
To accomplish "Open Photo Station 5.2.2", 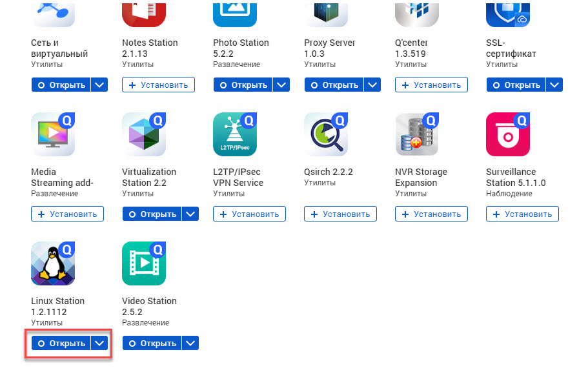I will tap(243, 85).
